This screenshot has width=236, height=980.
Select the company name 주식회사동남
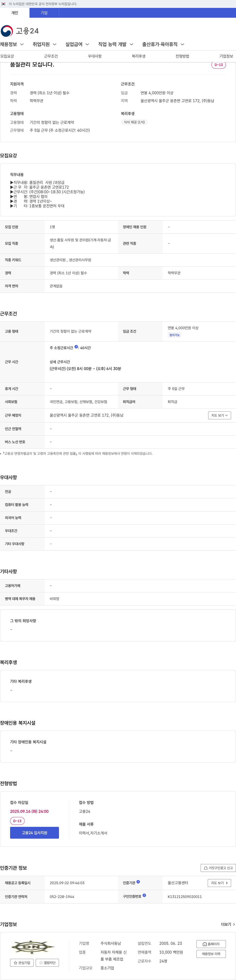[111, 944]
